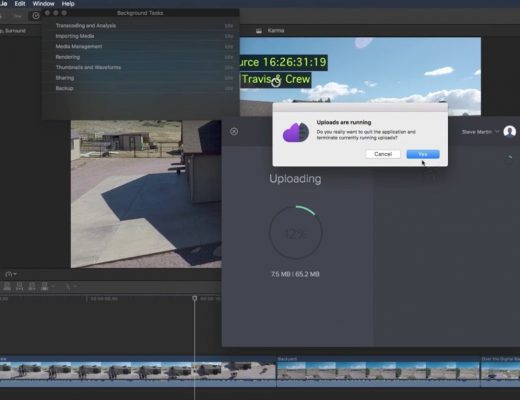Image resolution: width=520 pixels, height=400 pixels.
Task: Click the user avatar icon
Action: (509, 132)
